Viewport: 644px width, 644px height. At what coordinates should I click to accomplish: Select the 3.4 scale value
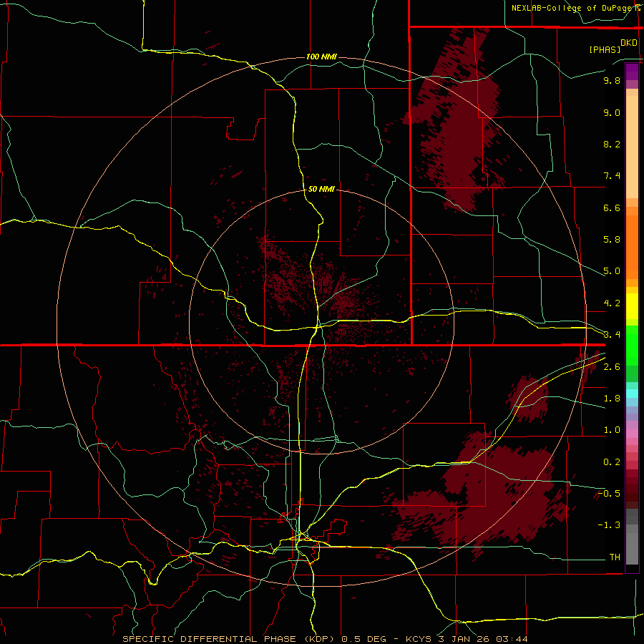click(x=612, y=334)
